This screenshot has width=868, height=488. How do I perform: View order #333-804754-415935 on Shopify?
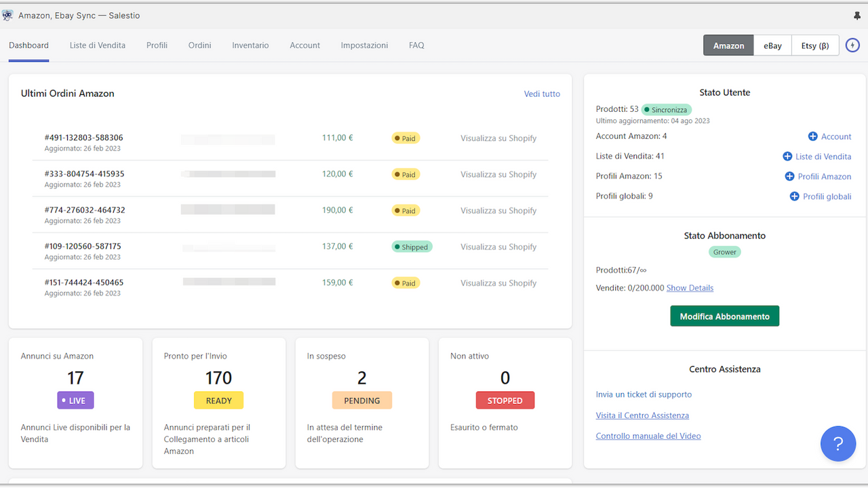coord(498,174)
